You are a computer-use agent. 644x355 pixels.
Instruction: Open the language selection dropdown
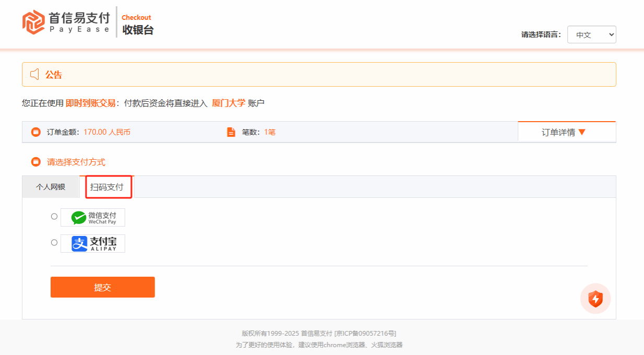[591, 35]
